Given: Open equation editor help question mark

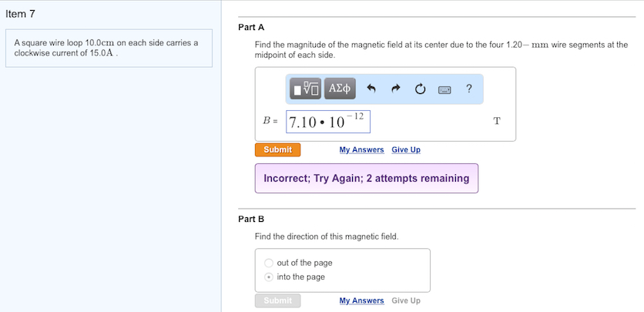Looking at the screenshot, I should click(469, 89).
